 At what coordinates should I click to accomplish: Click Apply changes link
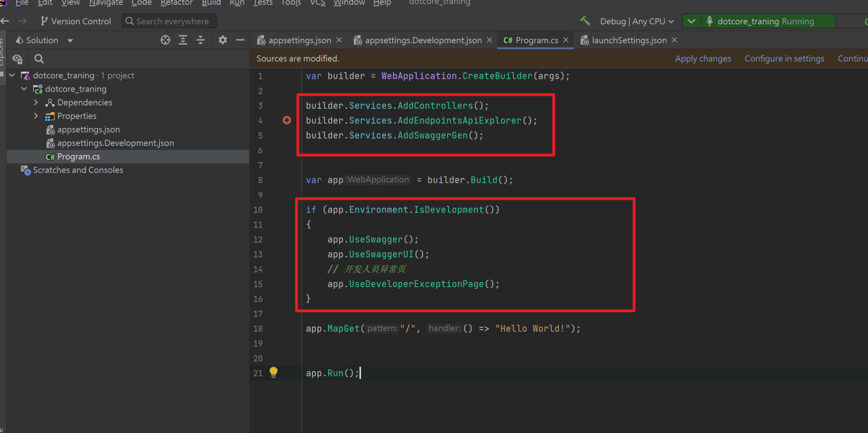(x=703, y=58)
